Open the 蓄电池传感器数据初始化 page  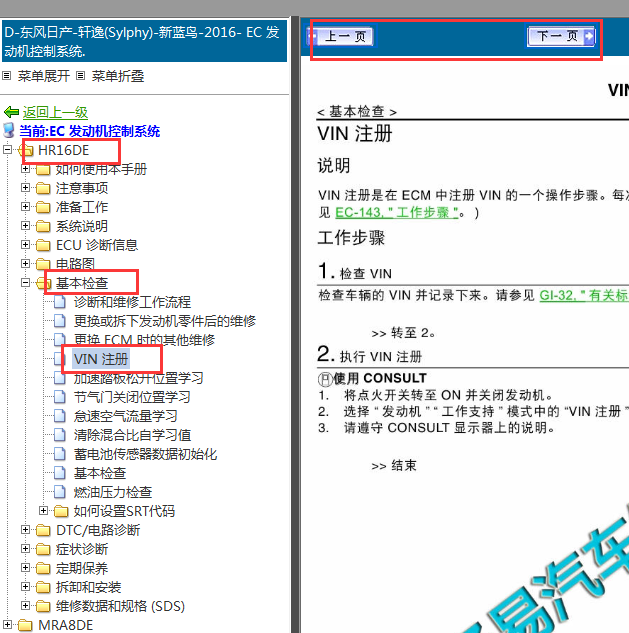pyautogui.click(x=145, y=454)
